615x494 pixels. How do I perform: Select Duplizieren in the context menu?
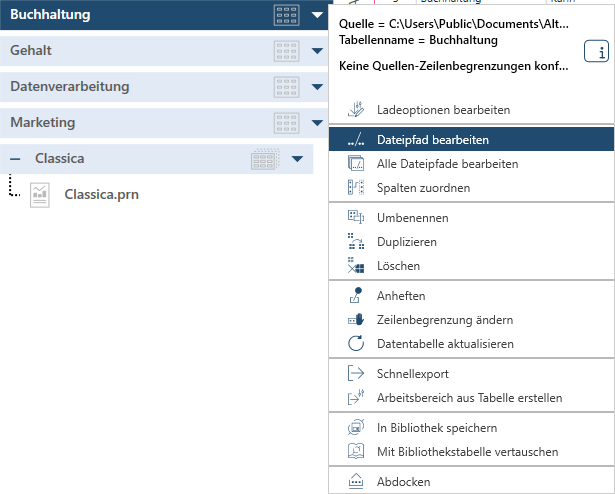406,242
